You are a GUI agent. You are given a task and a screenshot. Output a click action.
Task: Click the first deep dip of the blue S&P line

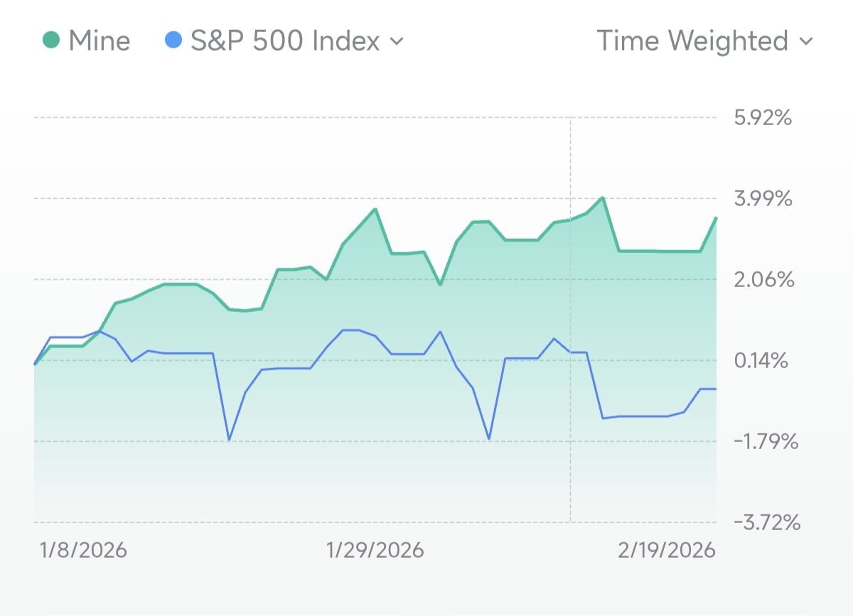pyautogui.click(x=229, y=440)
